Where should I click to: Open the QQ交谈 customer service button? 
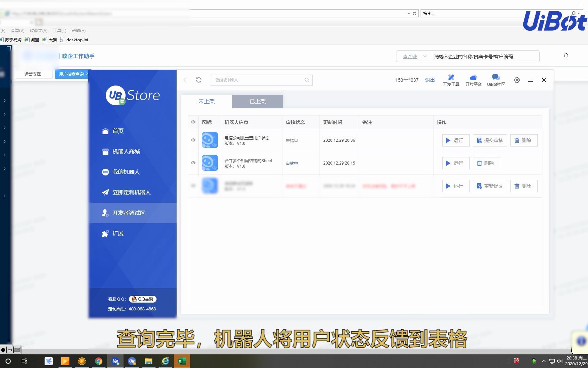pyautogui.click(x=143, y=299)
